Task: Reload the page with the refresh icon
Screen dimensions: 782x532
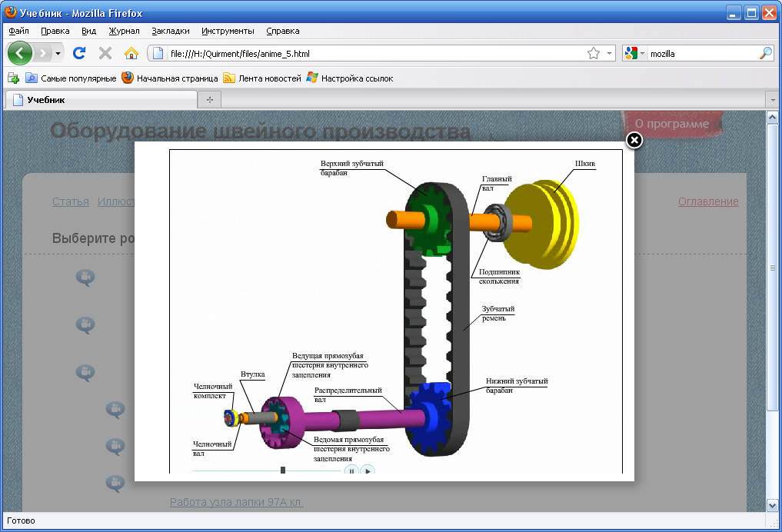Action: pos(79,53)
